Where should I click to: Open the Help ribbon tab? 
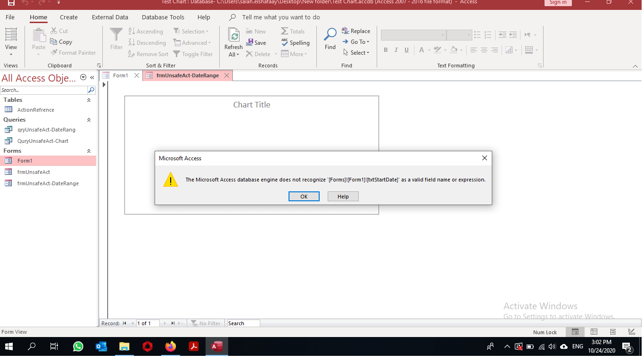pos(204,17)
